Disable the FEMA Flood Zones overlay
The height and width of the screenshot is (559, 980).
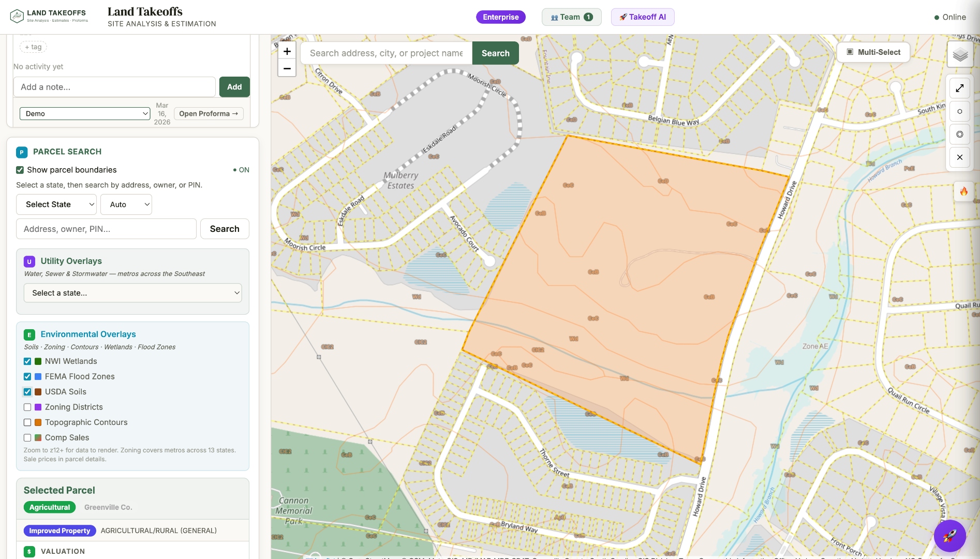pyautogui.click(x=27, y=376)
